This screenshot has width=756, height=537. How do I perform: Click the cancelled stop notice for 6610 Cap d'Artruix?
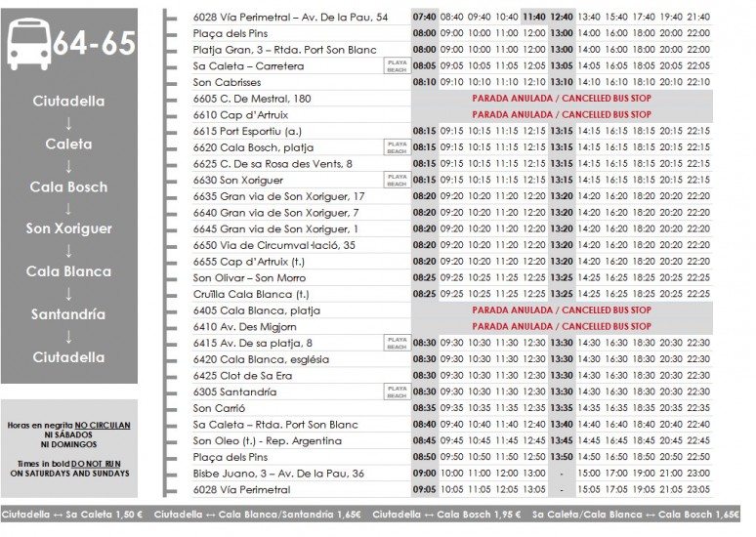pos(562,115)
